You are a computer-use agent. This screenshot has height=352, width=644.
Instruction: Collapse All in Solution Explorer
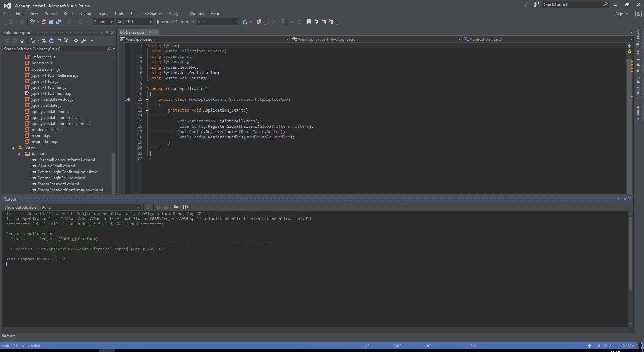click(59, 41)
